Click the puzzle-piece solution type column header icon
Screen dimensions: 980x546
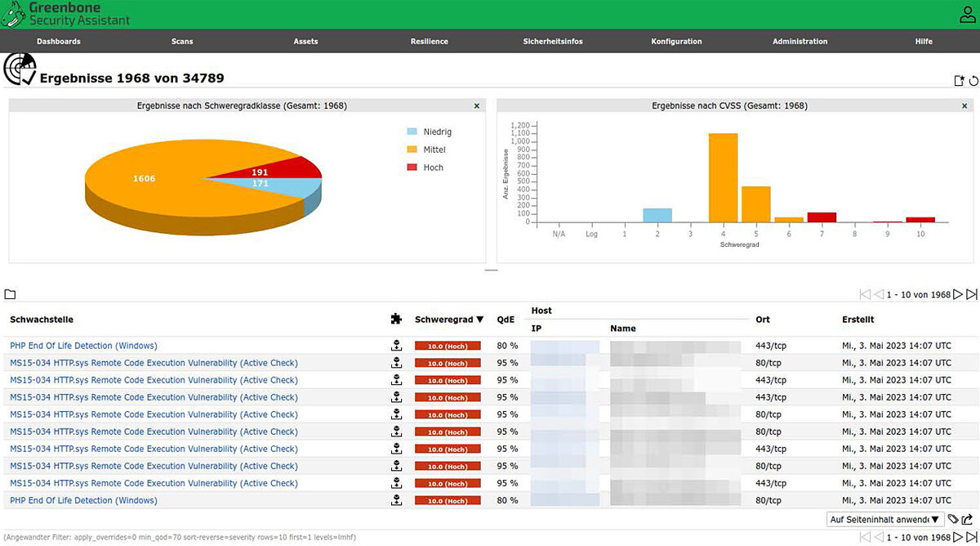coord(397,319)
